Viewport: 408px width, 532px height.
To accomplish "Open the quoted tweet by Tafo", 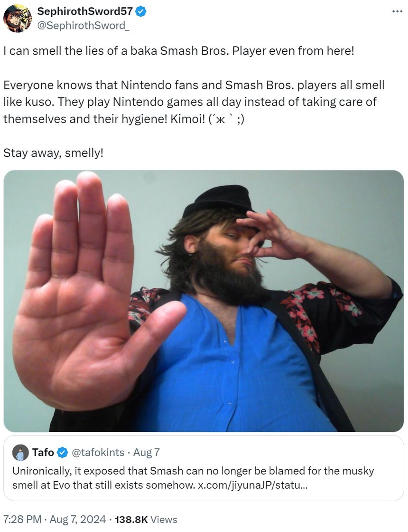I will tap(204, 468).
